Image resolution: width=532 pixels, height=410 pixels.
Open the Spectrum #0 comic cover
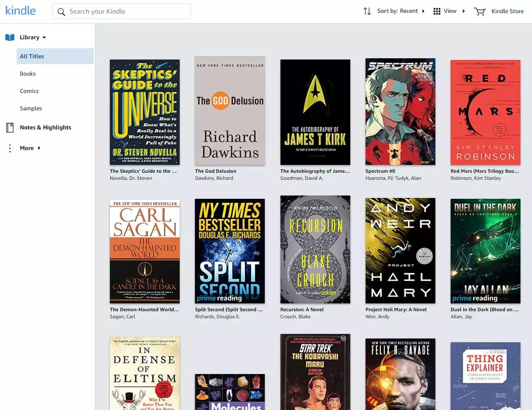400,112
